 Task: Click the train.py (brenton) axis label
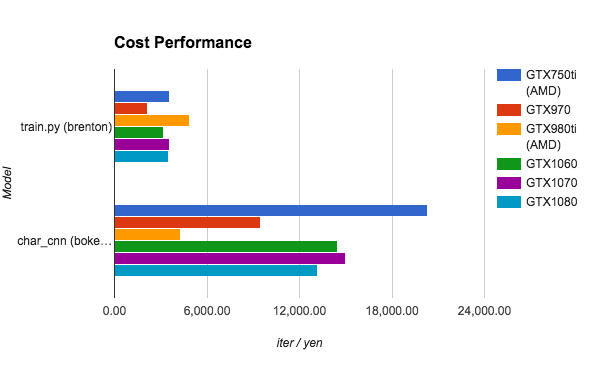tap(66, 127)
